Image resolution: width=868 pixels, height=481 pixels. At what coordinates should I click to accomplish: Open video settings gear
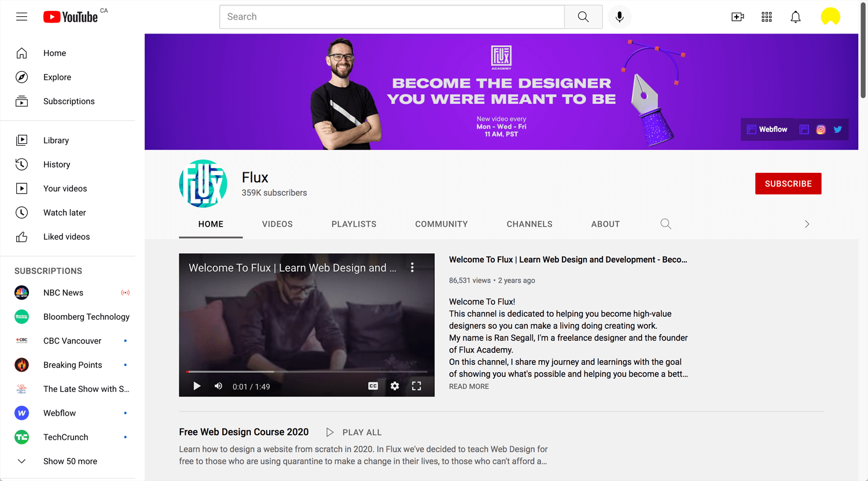[x=395, y=386]
